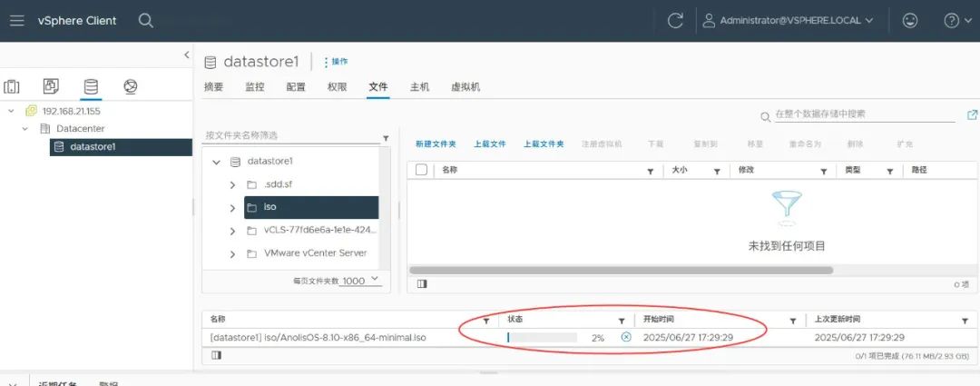Open the 监控 tab
The height and width of the screenshot is (386, 980).
[255, 87]
